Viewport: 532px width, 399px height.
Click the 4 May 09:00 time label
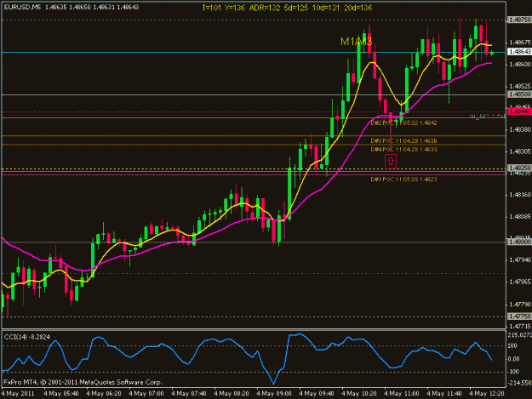click(274, 394)
